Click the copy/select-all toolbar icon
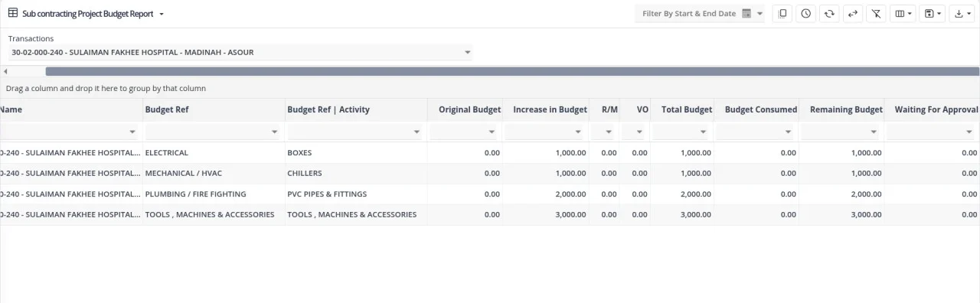980x303 pixels. coord(782,14)
